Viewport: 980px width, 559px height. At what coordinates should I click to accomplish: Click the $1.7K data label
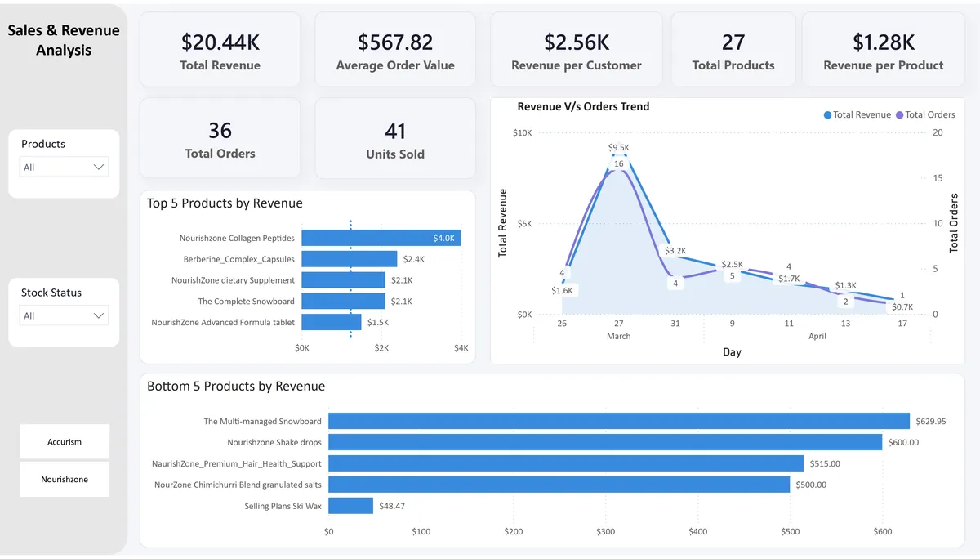[x=789, y=279]
